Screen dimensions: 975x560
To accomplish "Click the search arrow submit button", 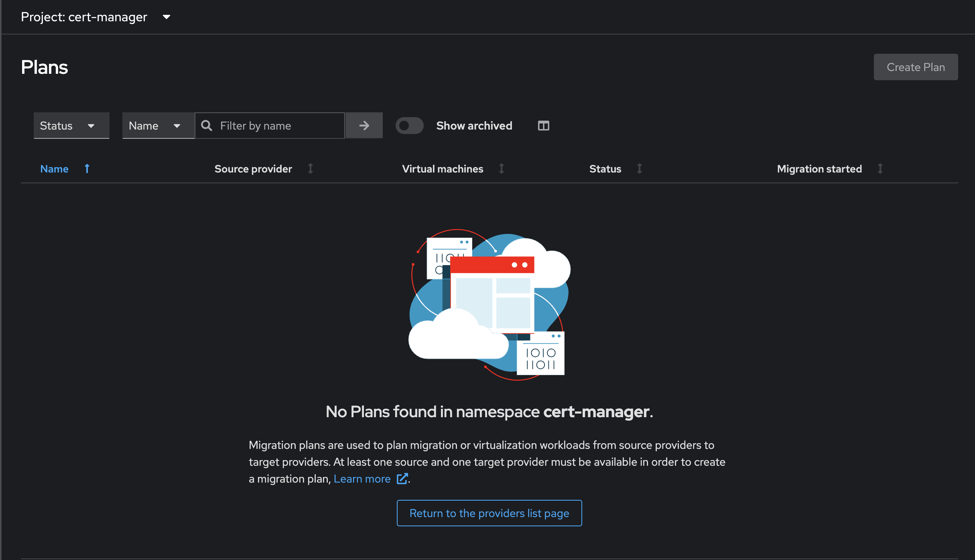I will [x=364, y=126].
